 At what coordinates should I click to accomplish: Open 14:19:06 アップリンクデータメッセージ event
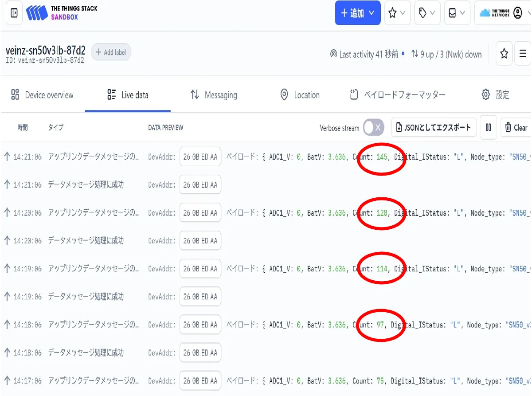[94, 269]
